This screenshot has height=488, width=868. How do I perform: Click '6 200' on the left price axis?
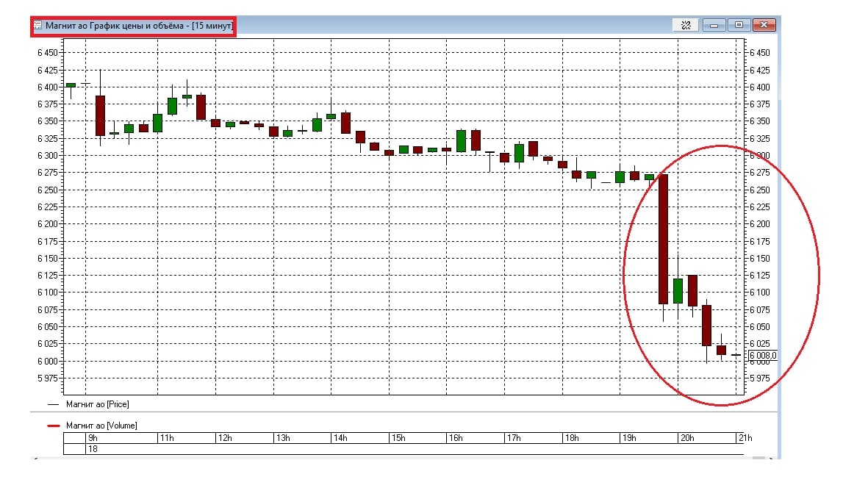tap(48, 224)
